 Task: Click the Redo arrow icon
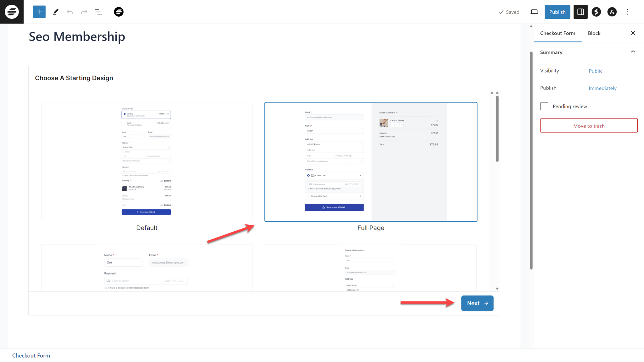[84, 12]
